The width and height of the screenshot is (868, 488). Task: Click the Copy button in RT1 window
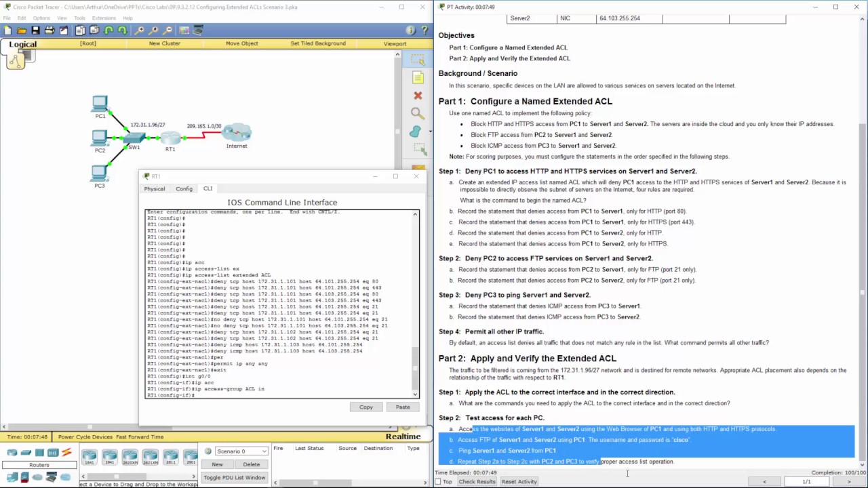366,407
